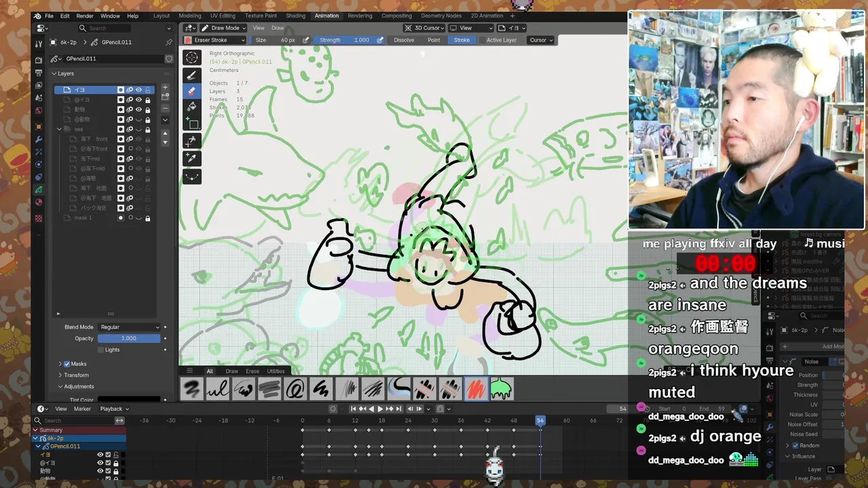This screenshot has width=868, height=488.
Task: Show the Erase brush category
Action: (x=252, y=371)
